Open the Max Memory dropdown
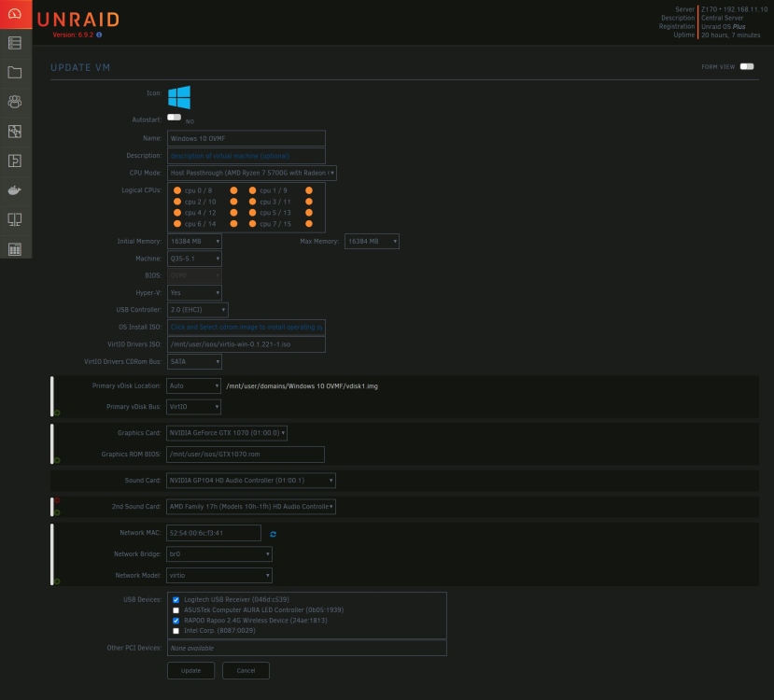774x700 pixels. tap(372, 241)
